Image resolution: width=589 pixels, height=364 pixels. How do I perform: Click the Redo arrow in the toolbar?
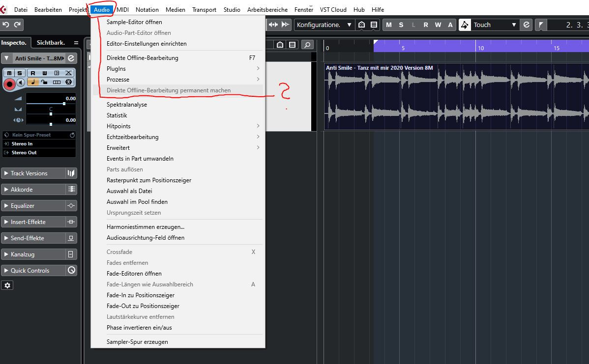pos(17,25)
